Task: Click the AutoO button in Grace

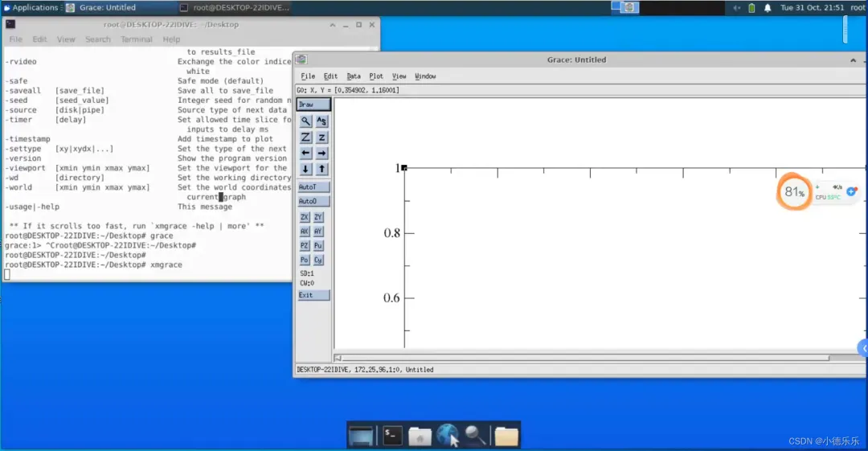Action: 313,201
